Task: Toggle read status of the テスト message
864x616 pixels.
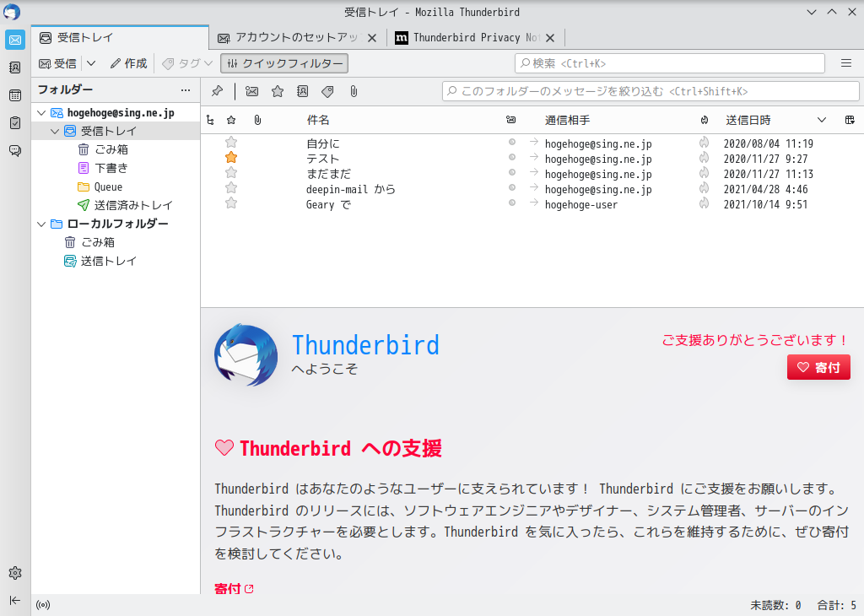Action: tap(512, 157)
